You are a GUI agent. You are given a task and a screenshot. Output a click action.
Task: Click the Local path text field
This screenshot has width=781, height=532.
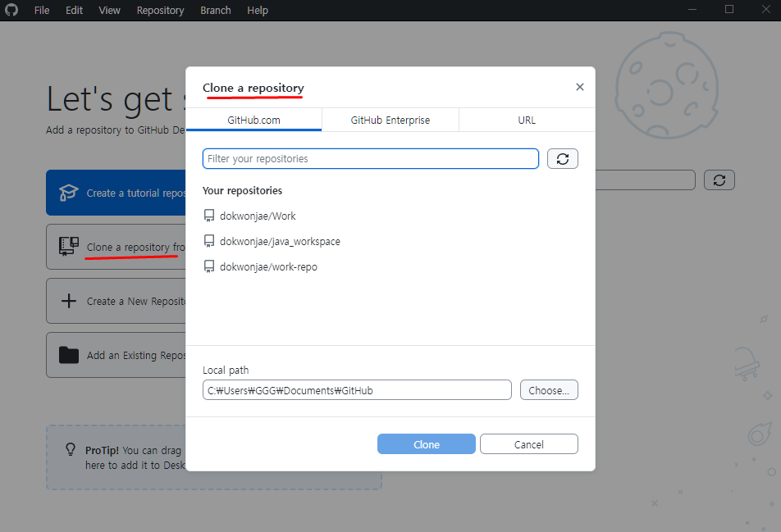(357, 390)
